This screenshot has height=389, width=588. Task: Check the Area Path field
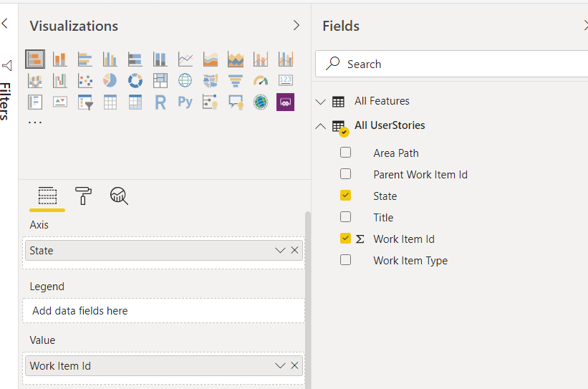345,153
